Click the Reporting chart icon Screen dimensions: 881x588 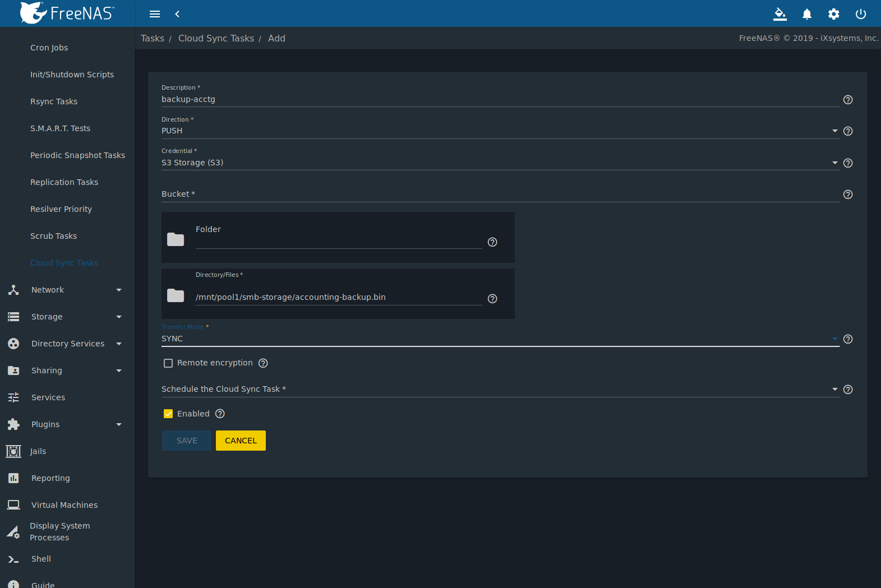tap(13, 478)
